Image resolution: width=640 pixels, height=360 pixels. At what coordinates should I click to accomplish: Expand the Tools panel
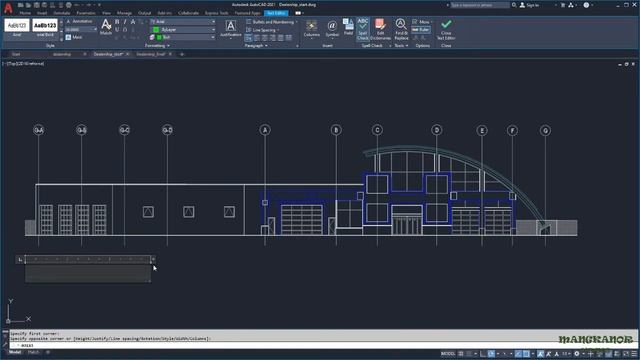pos(401,46)
